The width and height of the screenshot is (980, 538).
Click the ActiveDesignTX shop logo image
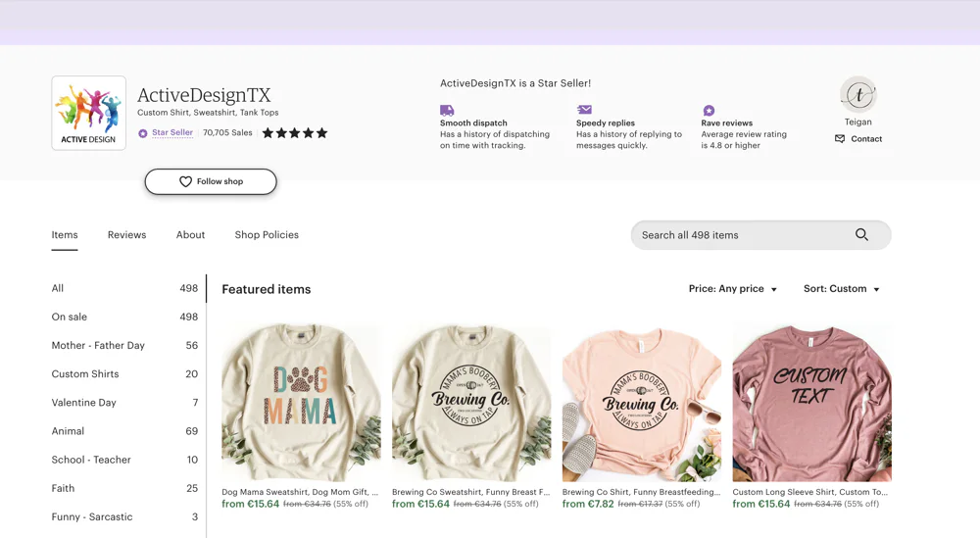click(x=88, y=113)
